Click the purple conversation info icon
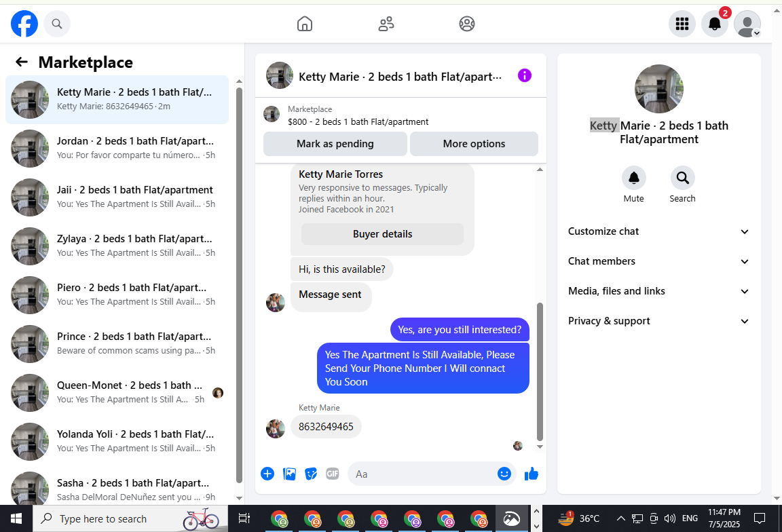782x532 pixels. coord(524,76)
